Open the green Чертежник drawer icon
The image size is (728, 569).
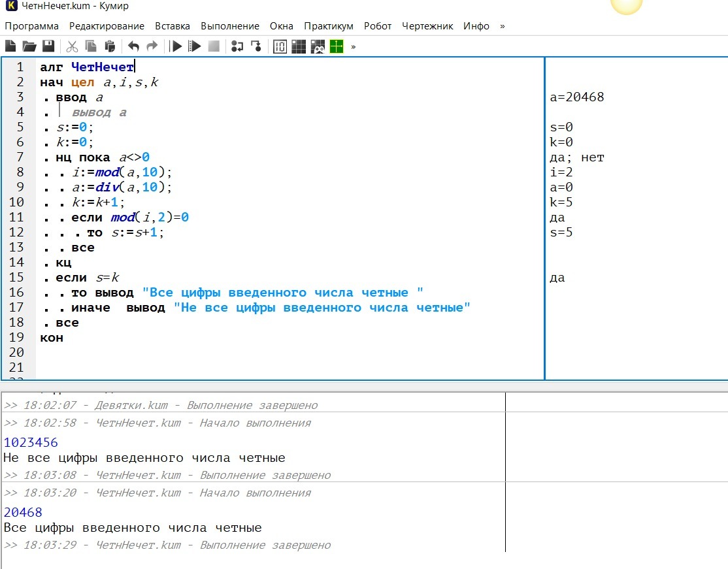(x=337, y=46)
